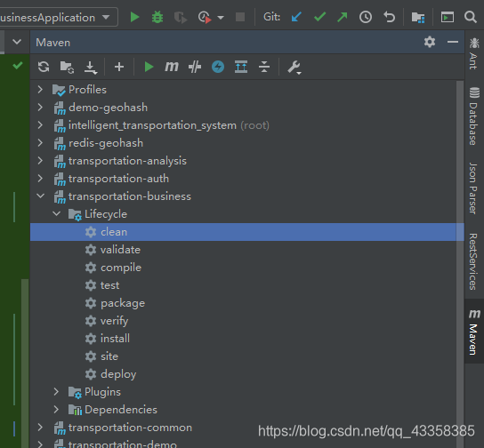Toggle Offline Mode in Maven toolbar
The image size is (484, 448).
point(195,67)
